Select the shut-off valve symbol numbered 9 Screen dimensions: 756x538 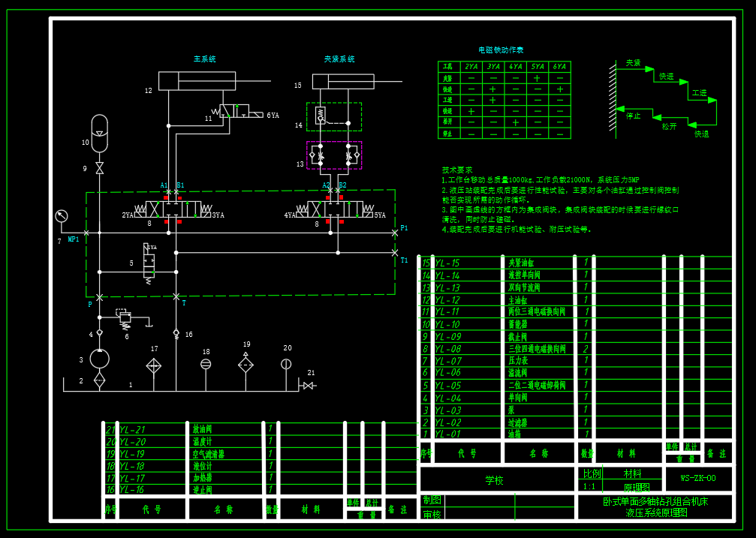click(99, 169)
